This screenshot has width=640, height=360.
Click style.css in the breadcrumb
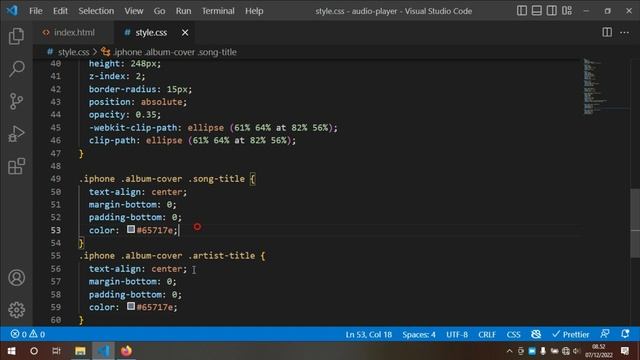[x=73, y=52]
